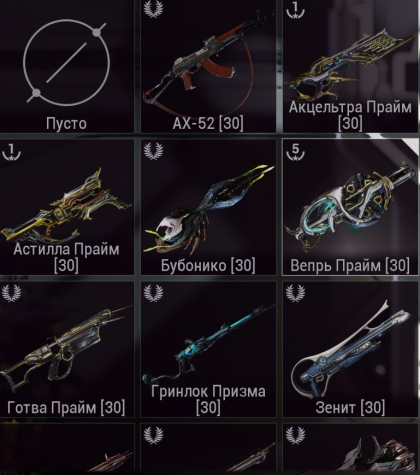The width and height of the screenshot is (420, 475).
Task: Select partially visible weapon in bottom-middle tile
Action: pyautogui.click(x=208, y=448)
